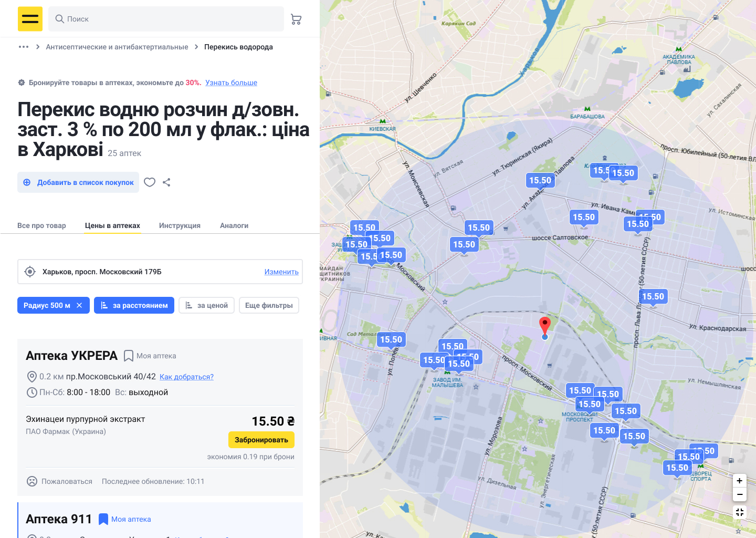This screenshot has height=538, width=756.
Task: Toggle Моя аптека bookmark for Аптека 911
Action: pyautogui.click(x=103, y=519)
